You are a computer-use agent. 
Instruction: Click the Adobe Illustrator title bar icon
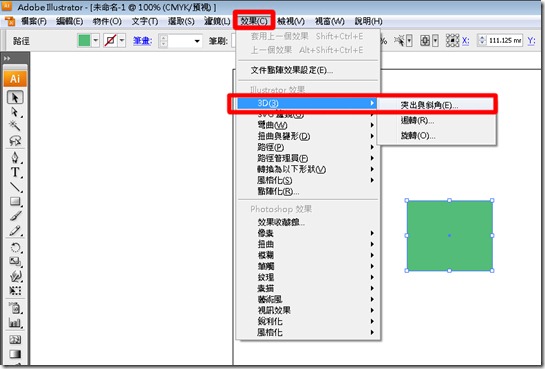coord(7,6)
